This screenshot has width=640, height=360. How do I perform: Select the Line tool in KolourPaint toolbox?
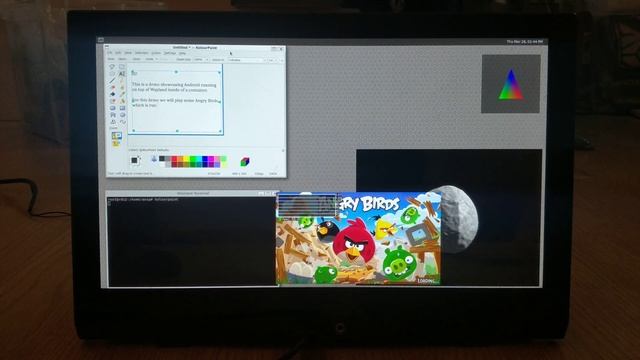click(x=112, y=81)
